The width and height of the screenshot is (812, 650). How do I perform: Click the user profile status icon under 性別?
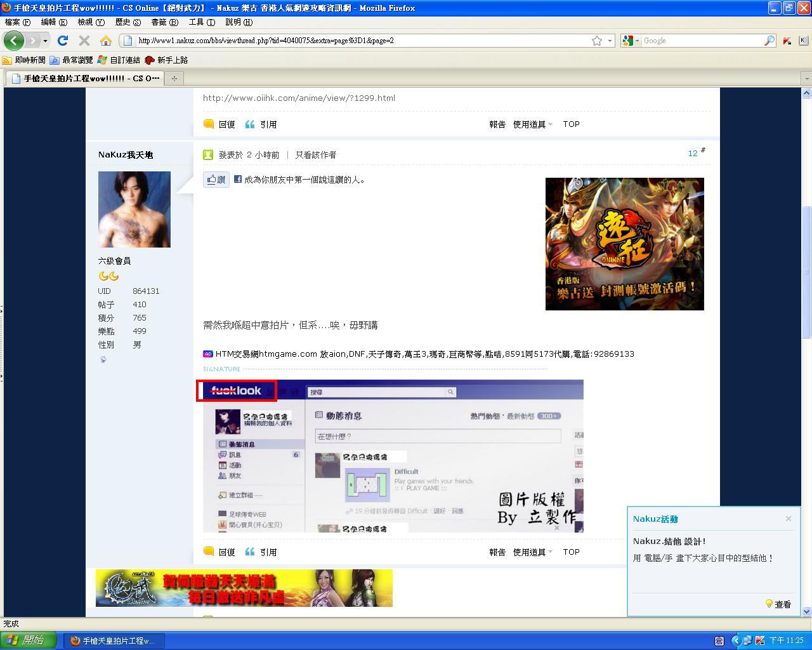point(103,359)
